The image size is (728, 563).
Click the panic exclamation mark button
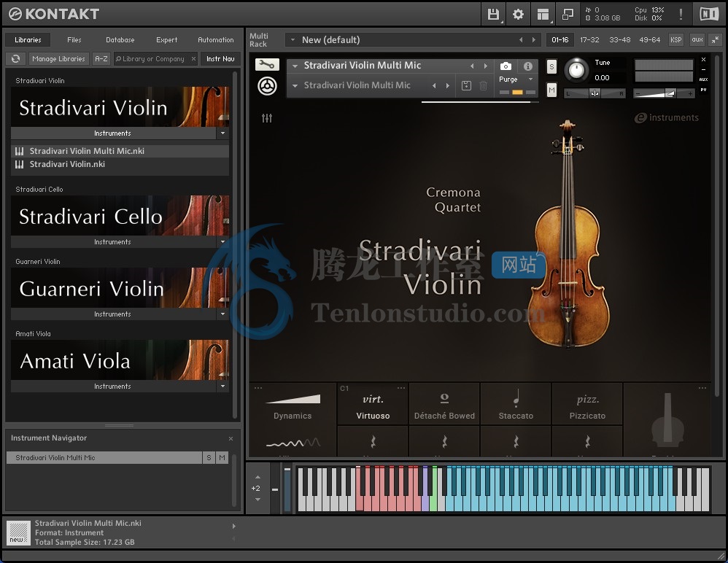(x=681, y=15)
